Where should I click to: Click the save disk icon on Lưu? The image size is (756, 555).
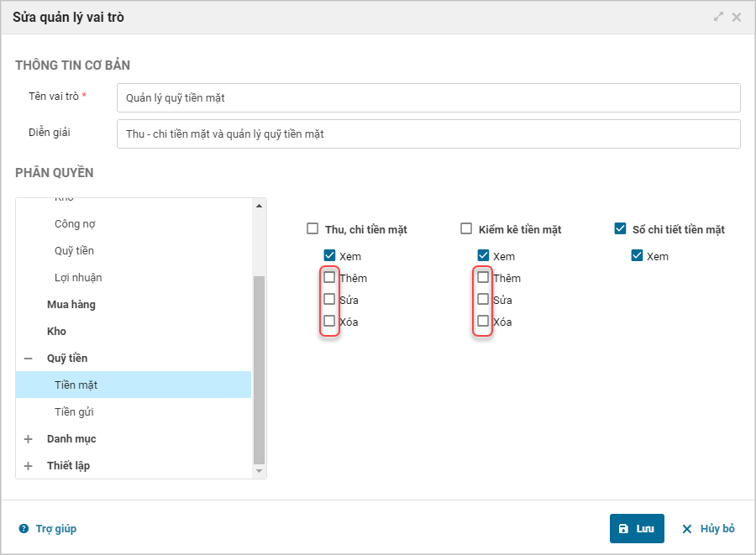pyautogui.click(x=623, y=529)
